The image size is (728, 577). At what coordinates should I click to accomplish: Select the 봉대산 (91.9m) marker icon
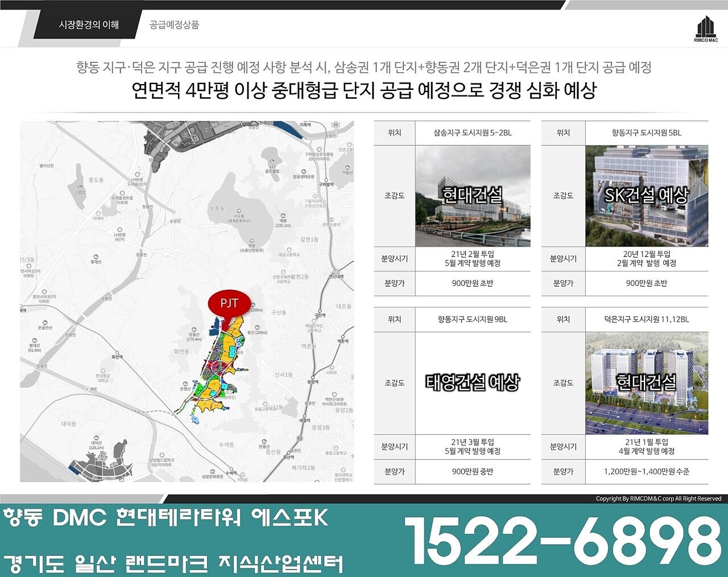[x=34, y=339]
